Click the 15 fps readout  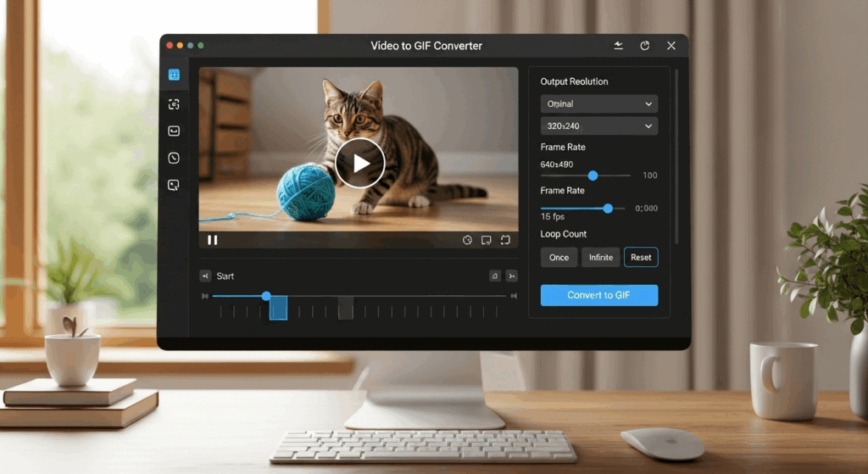(x=553, y=216)
